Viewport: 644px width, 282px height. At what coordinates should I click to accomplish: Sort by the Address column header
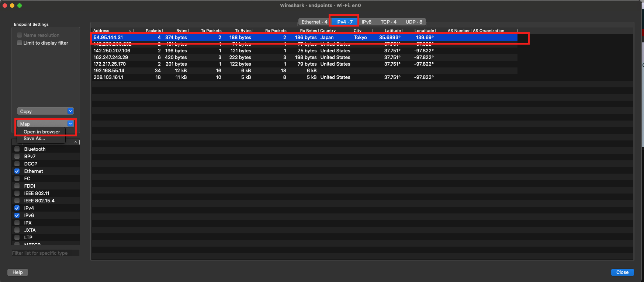(112, 31)
